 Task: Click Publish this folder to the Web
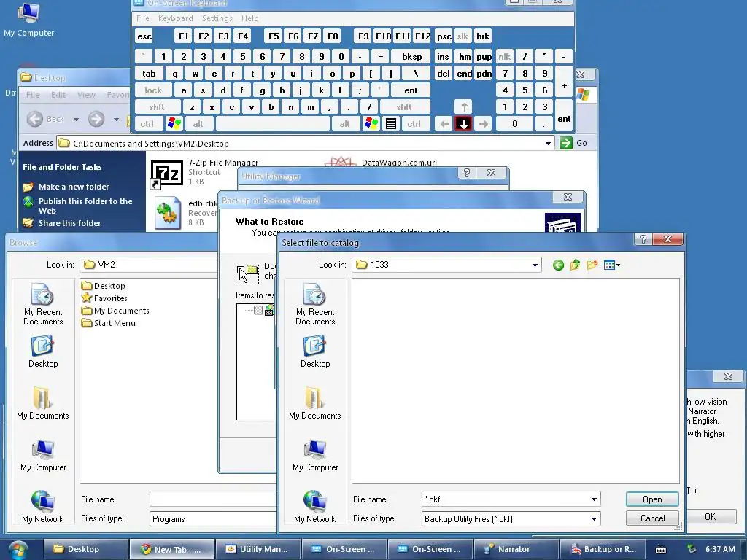[85, 206]
